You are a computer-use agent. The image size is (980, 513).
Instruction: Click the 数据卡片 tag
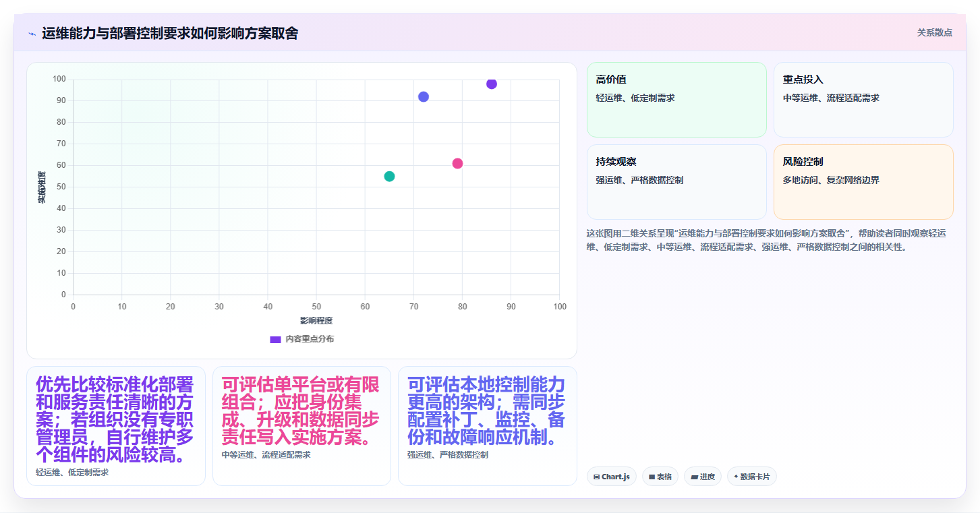point(752,477)
